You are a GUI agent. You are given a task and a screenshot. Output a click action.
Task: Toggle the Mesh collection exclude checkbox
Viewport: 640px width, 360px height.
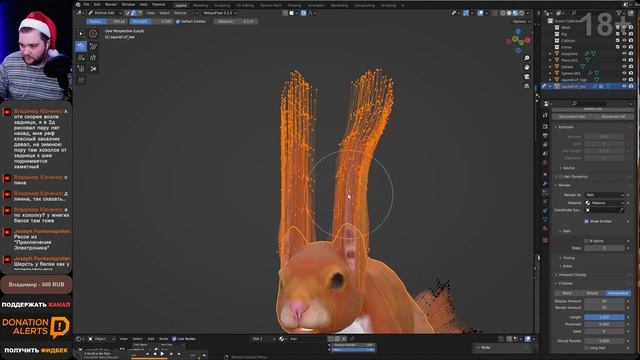click(618, 27)
